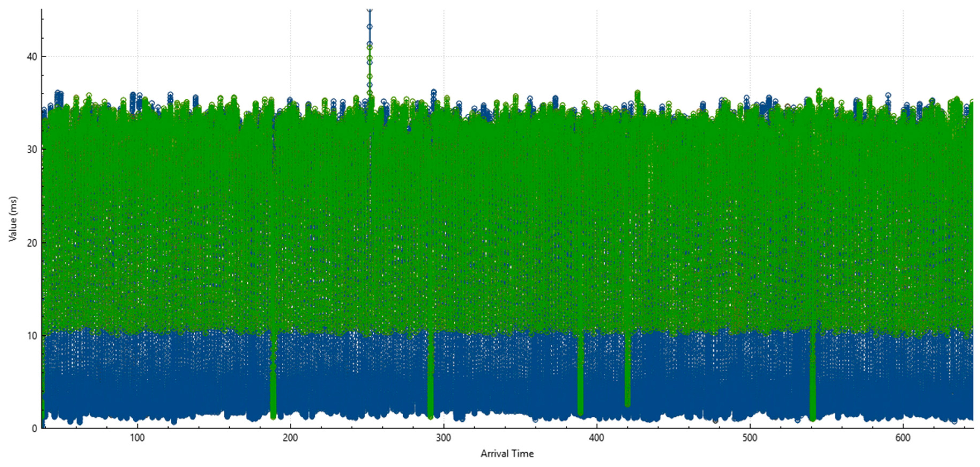Click the 20 tick label on y-axis
This screenshot has width=980, height=467.
(32, 243)
